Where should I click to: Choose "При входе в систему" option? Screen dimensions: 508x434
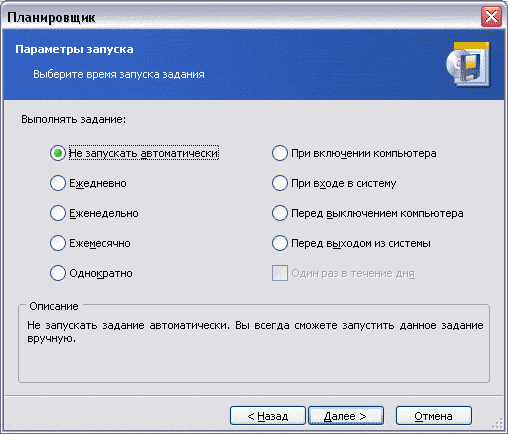click(280, 183)
